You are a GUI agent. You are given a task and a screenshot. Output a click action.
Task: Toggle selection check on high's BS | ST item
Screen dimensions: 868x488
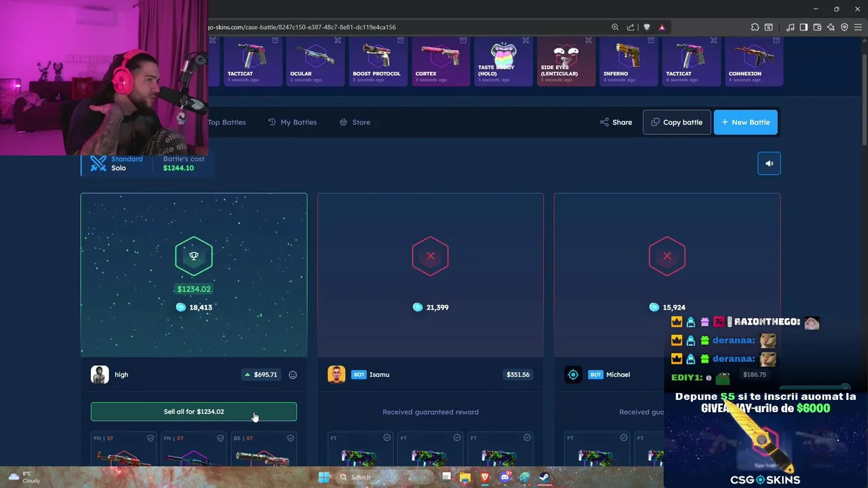[290, 439]
